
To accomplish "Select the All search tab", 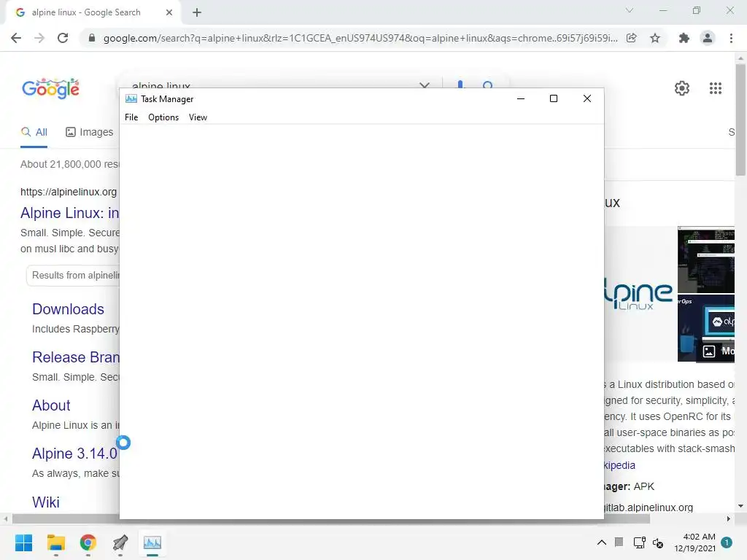I will point(34,132).
